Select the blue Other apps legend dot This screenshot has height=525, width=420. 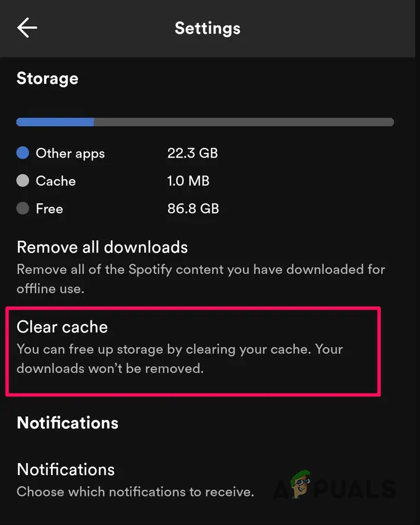click(23, 153)
